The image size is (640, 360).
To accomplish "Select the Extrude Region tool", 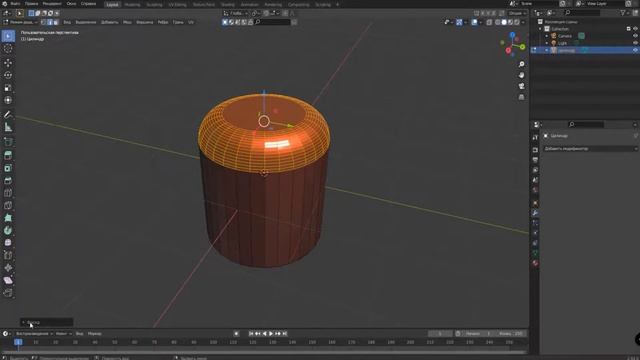I will coord(8,155).
